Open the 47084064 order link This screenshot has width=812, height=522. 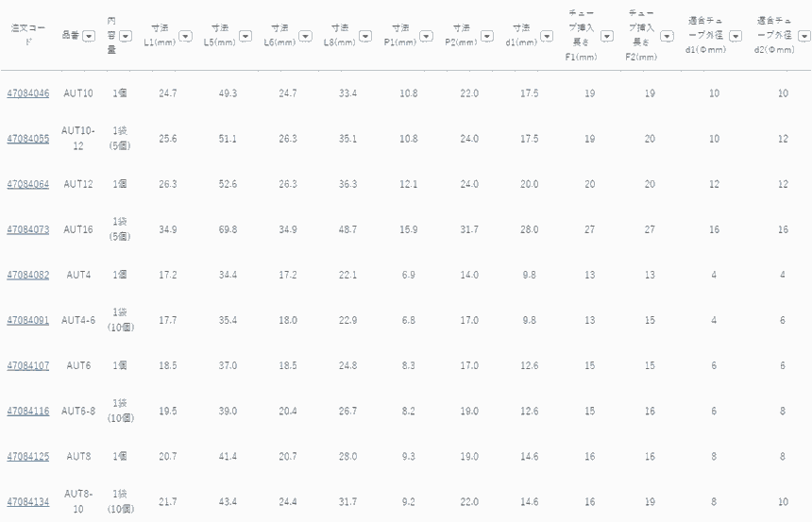point(28,184)
